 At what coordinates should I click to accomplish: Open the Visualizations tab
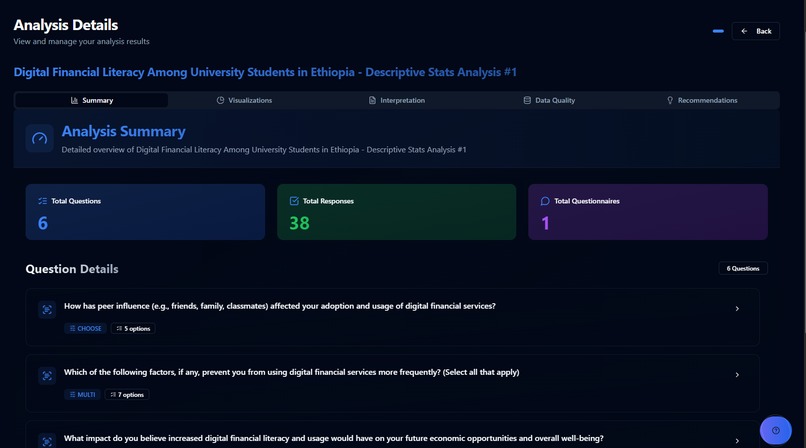point(244,100)
